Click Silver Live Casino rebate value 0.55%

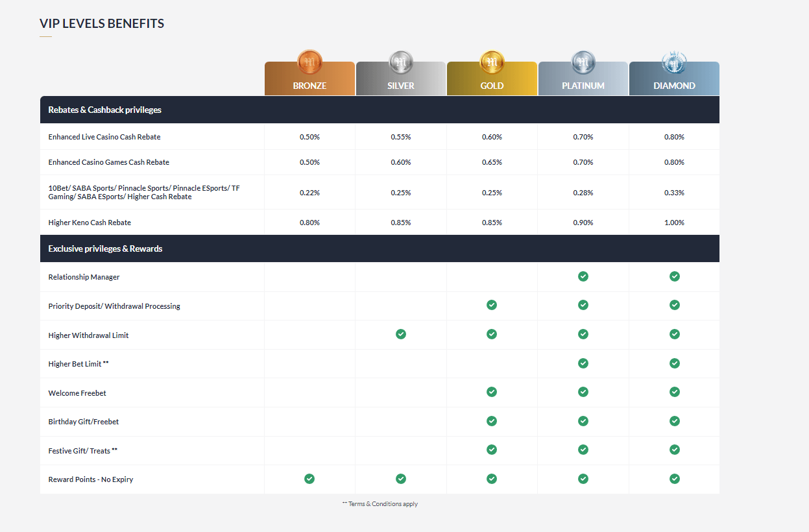tap(401, 137)
